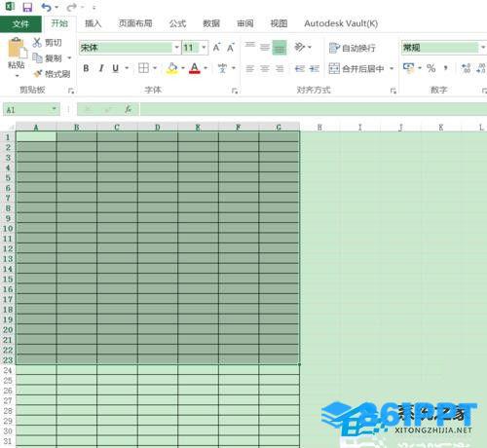This screenshot has width=487, height=448.
Task: Toggle Bold formatting
Action: [x=86, y=68]
